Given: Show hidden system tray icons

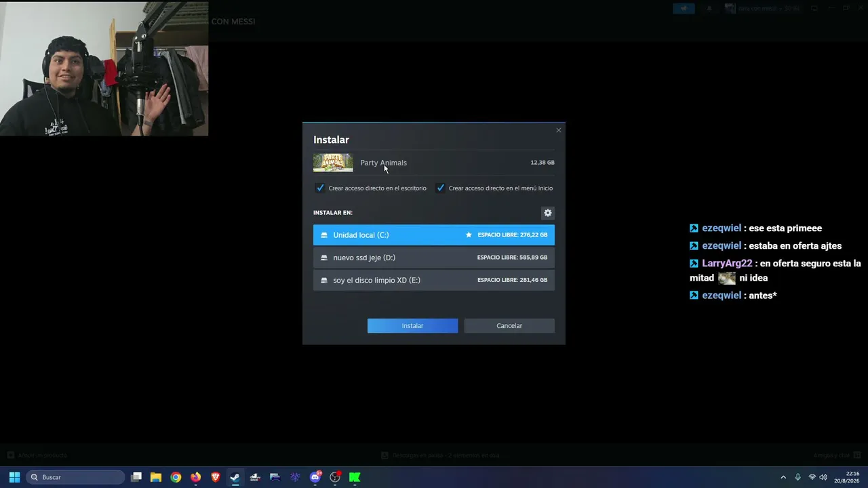Looking at the screenshot, I should point(783,477).
